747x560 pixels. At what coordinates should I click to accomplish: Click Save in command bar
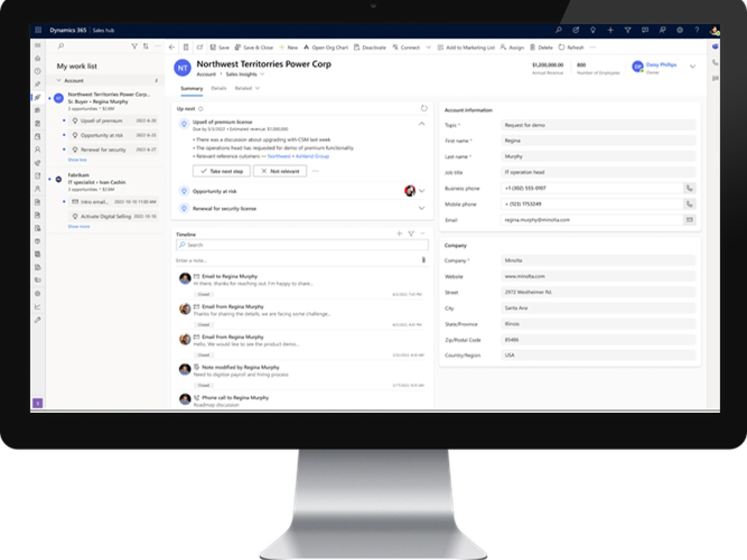[220, 47]
